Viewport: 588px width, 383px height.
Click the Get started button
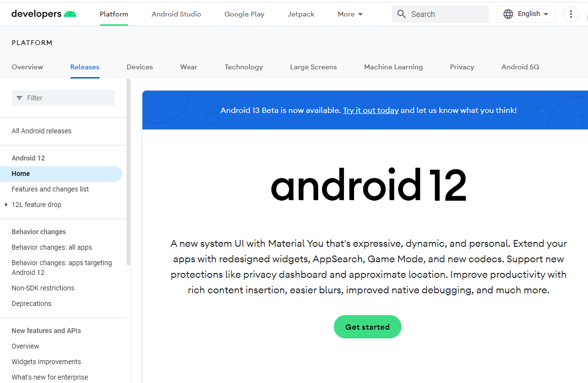[367, 327]
